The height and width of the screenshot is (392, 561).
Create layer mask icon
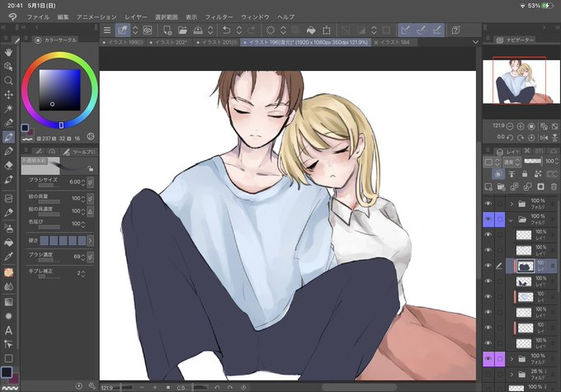(x=540, y=187)
